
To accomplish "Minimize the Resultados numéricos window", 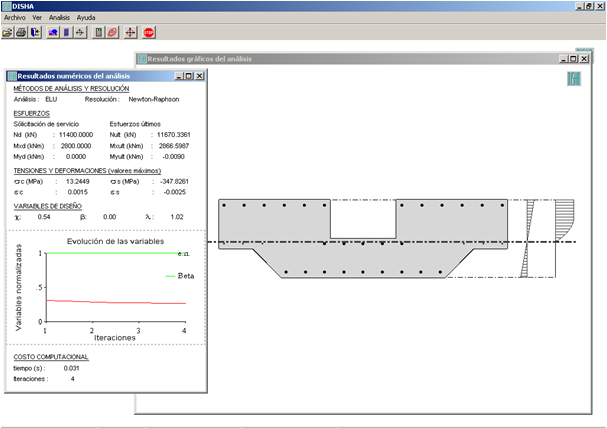I will coord(179,76).
